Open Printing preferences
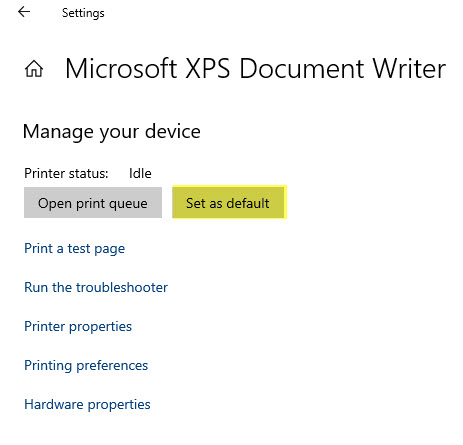 [x=86, y=366]
